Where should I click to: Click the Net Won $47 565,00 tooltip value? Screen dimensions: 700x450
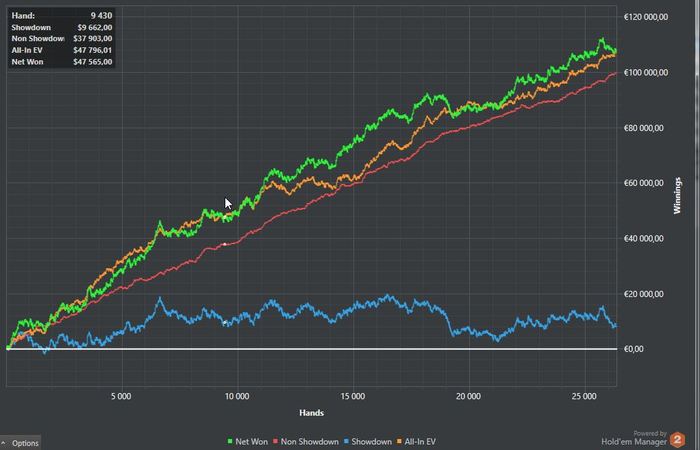tap(93, 62)
